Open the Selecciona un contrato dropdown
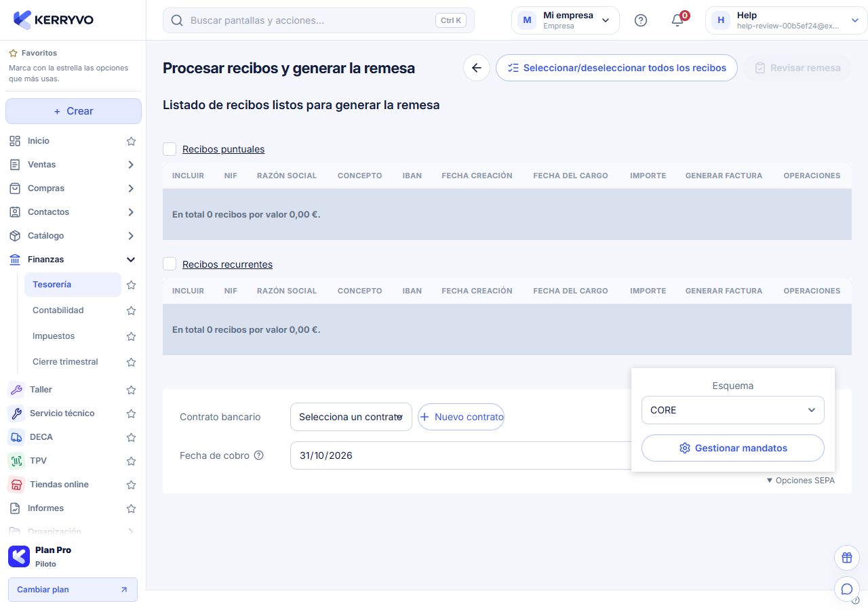 pos(351,417)
